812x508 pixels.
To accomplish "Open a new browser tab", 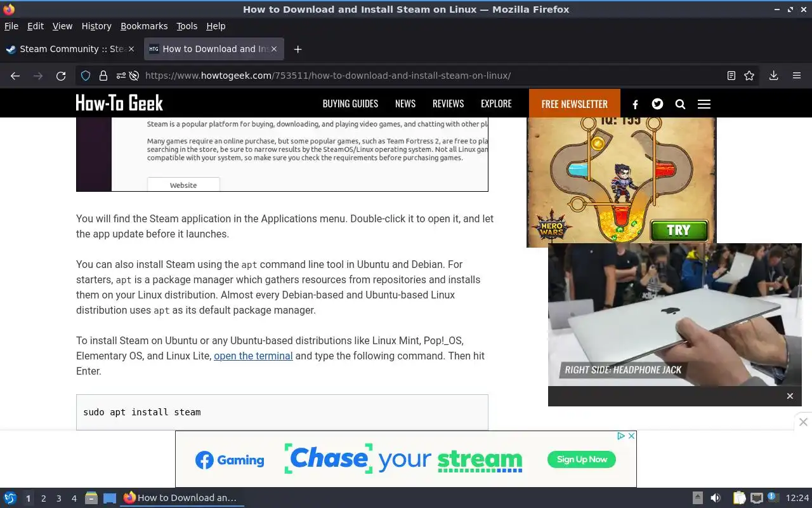I will [x=298, y=49].
